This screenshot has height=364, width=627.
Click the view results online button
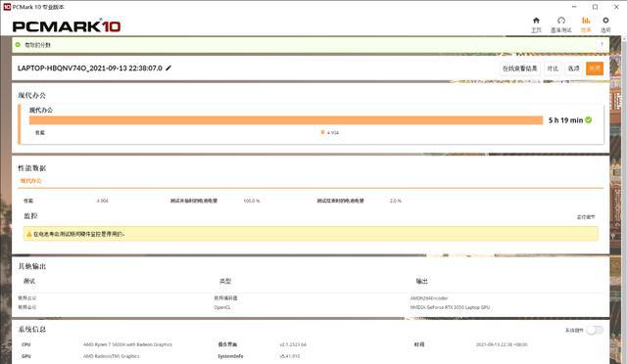tap(519, 68)
